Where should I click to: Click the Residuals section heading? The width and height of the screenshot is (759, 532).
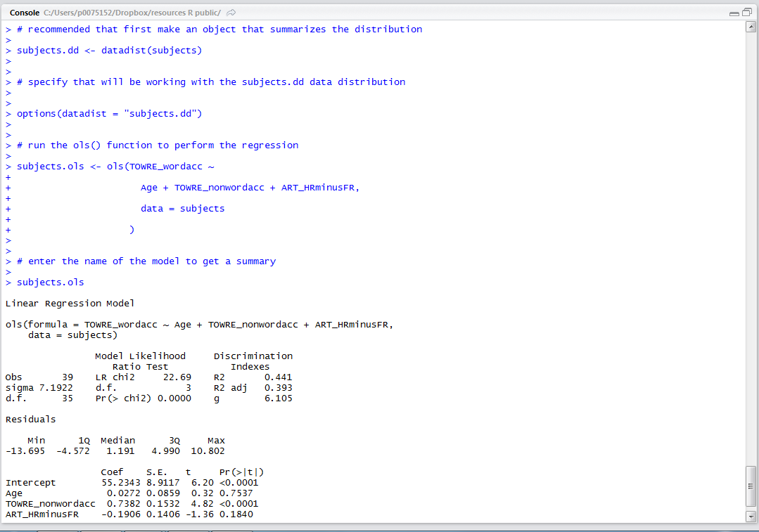[x=30, y=420]
